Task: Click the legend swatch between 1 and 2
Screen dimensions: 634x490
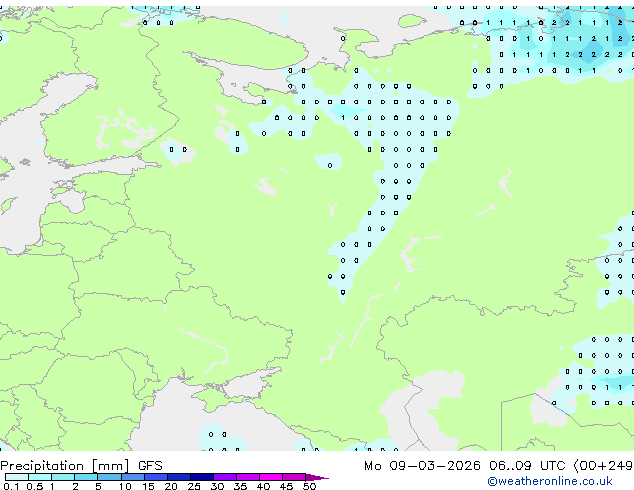Action: pos(63,477)
